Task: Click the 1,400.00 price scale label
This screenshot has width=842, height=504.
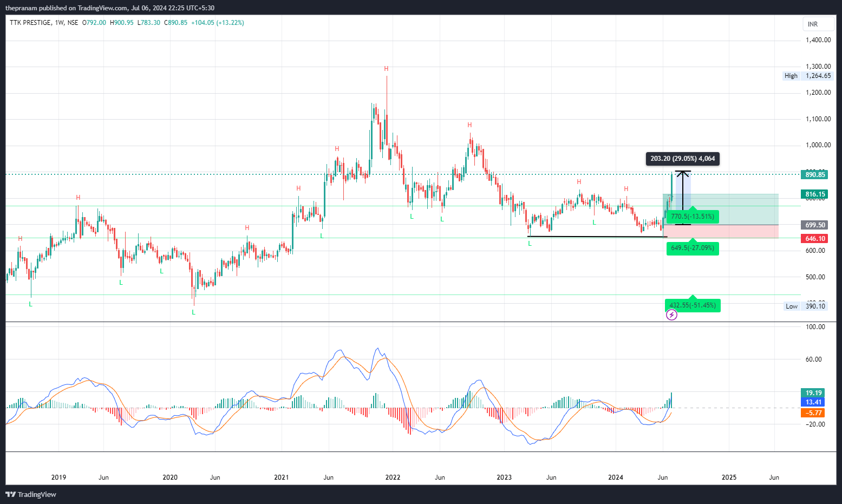Action: pos(818,40)
